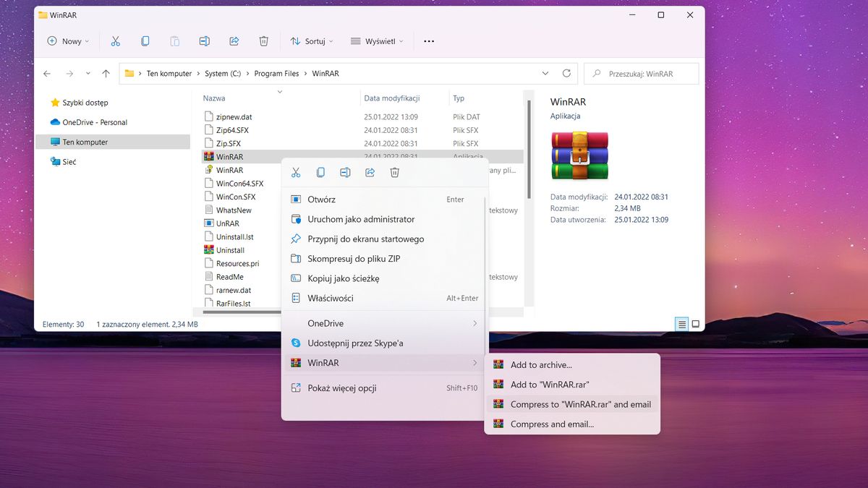Image resolution: width=868 pixels, height=488 pixels.
Task: Open the three-dots more options menu
Action: point(429,41)
